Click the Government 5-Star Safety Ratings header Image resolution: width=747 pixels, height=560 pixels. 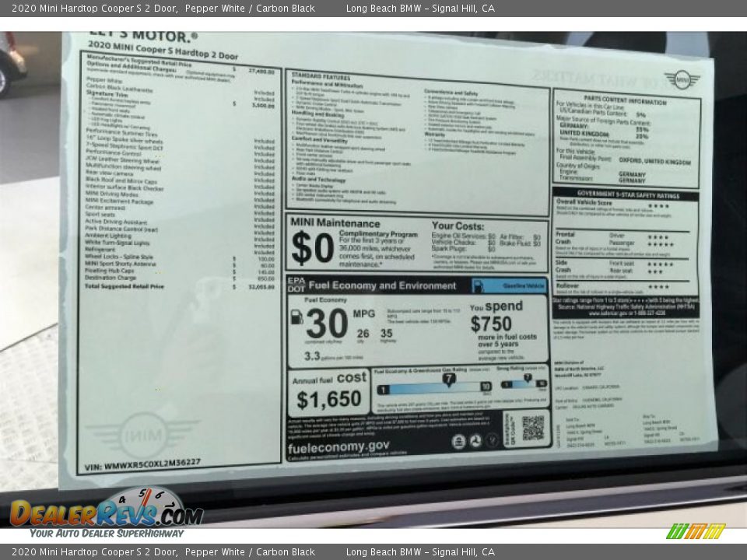(628, 194)
